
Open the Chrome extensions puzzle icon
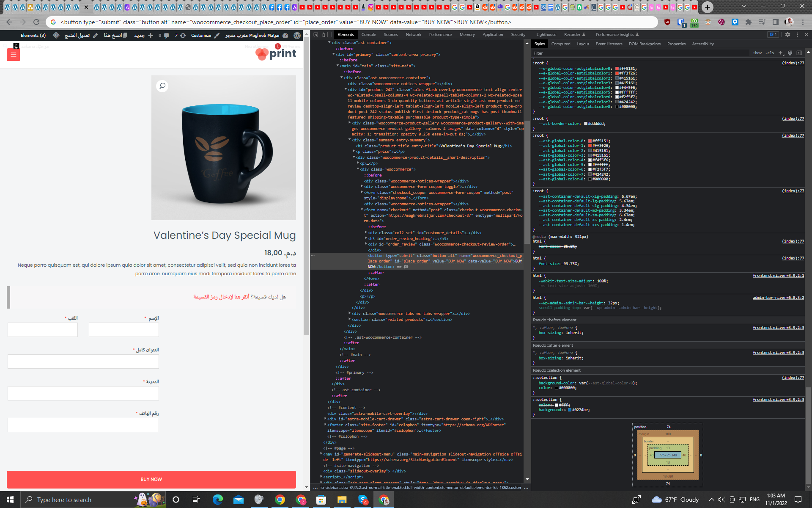tap(749, 22)
